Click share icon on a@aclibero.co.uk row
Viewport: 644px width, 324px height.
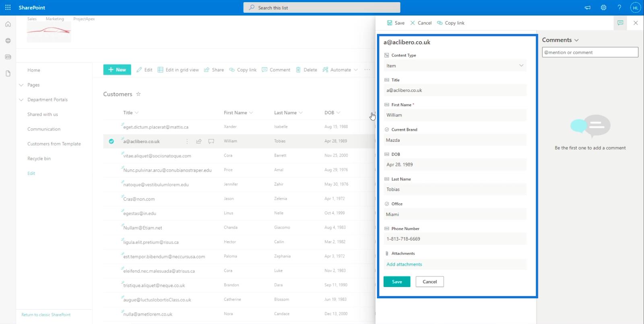(199, 141)
